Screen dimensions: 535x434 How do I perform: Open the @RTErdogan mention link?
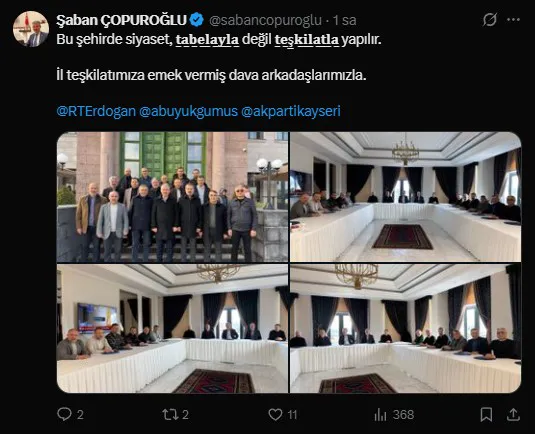(x=96, y=111)
